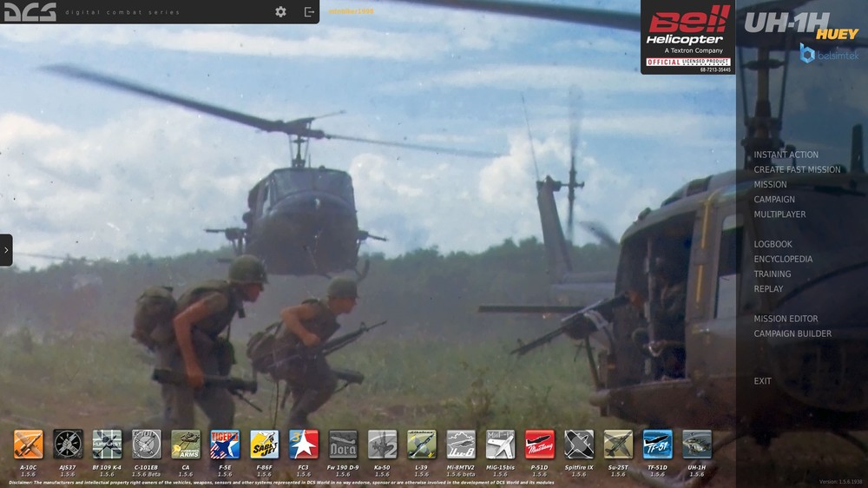Click the DCS logo in top bar
Image resolution: width=868 pixels, height=488 pixels.
point(30,11)
